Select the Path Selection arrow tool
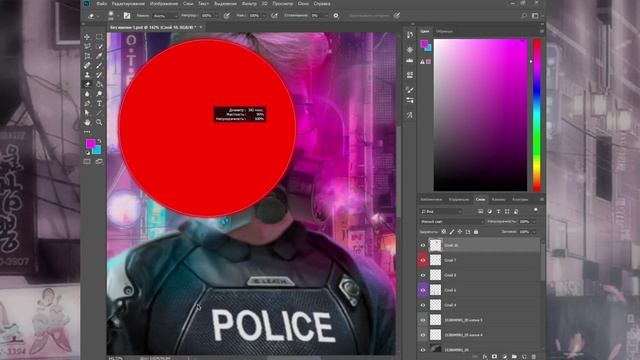 (x=87, y=113)
